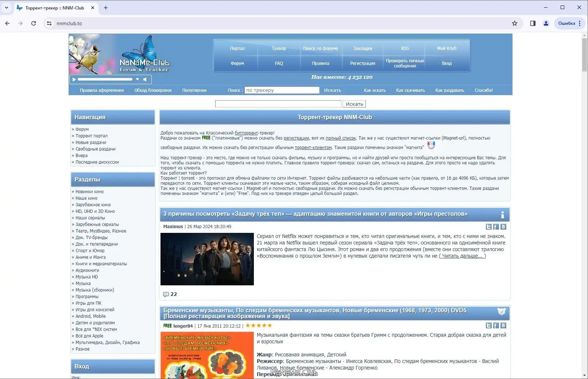Click the info icon on the article header

(502, 215)
